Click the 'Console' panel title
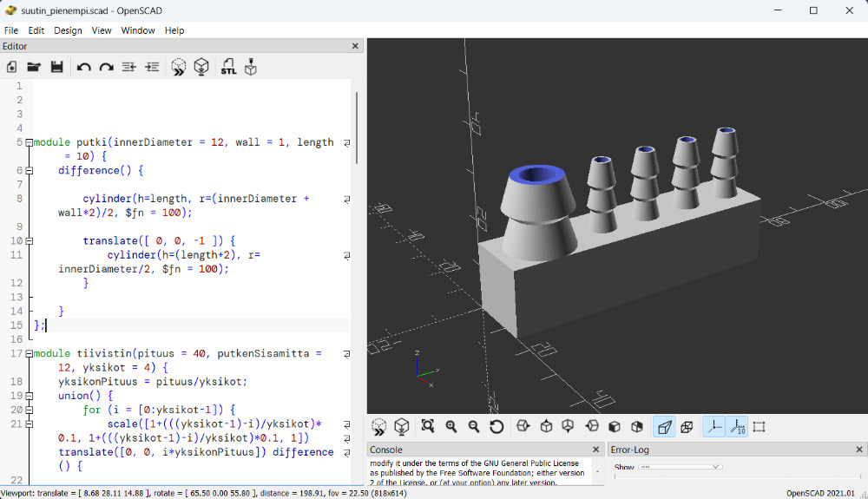The height and width of the screenshot is (499, 868). 386,450
